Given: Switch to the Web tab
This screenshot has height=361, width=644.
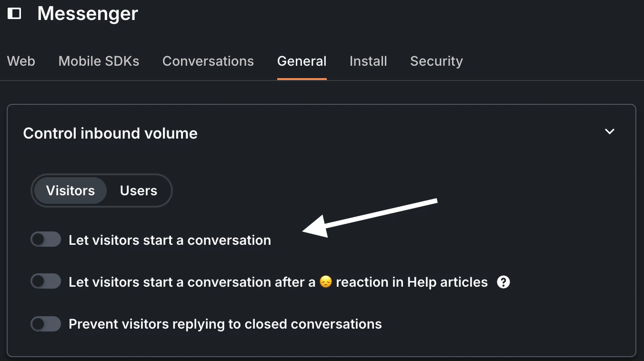Looking at the screenshot, I should pos(21,61).
